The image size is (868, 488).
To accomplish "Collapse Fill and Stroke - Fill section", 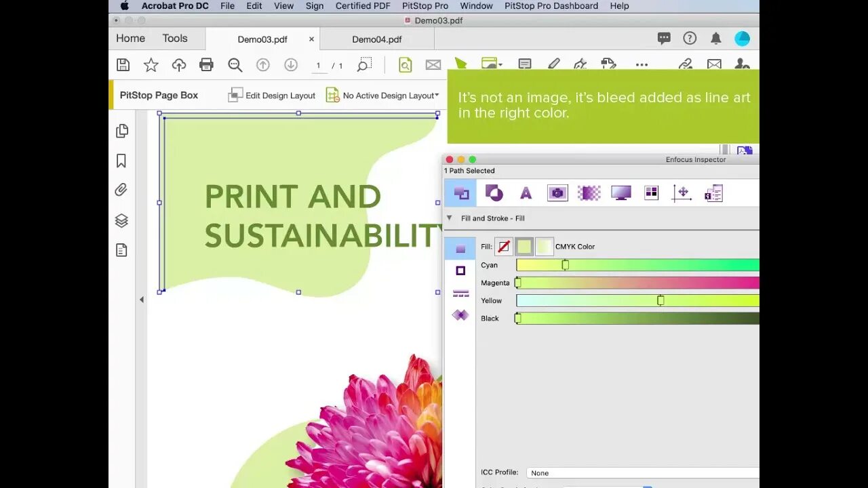I will click(449, 218).
